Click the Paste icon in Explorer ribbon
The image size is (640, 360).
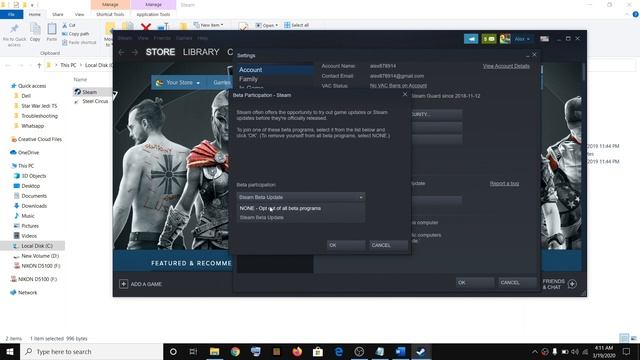(52, 33)
